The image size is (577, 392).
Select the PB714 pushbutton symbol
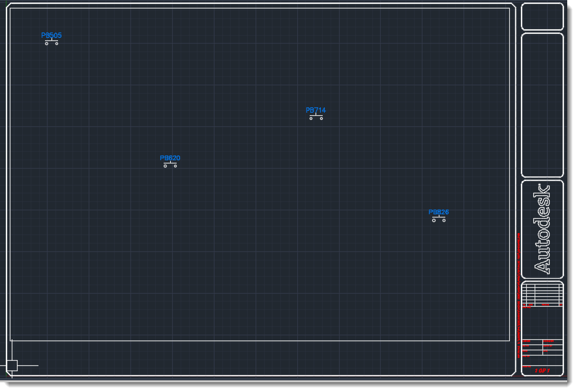point(316,116)
